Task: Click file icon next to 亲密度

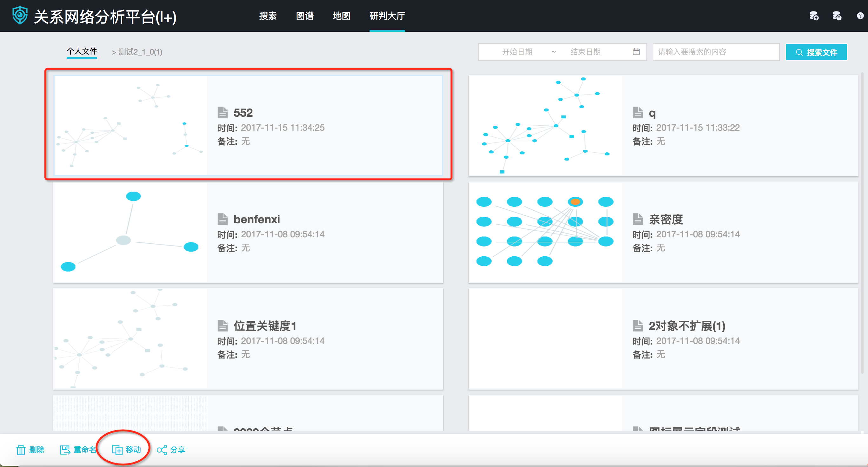Action: (638, 219)
